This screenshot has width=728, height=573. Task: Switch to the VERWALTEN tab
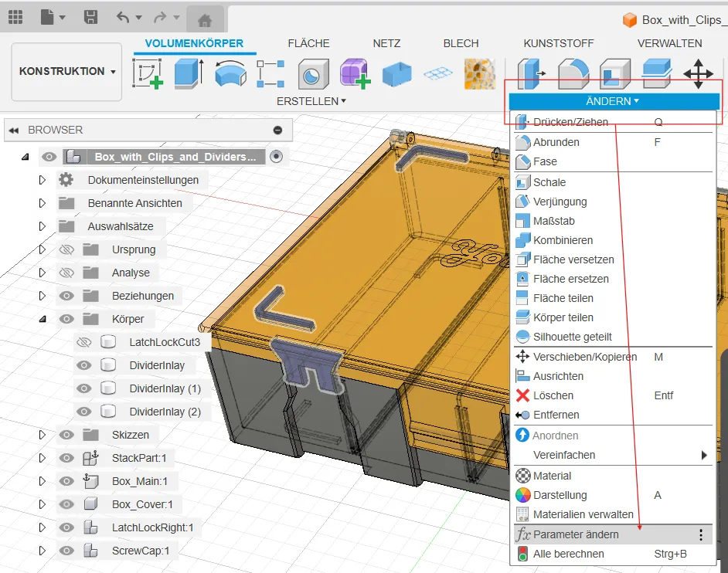[669, 43]
